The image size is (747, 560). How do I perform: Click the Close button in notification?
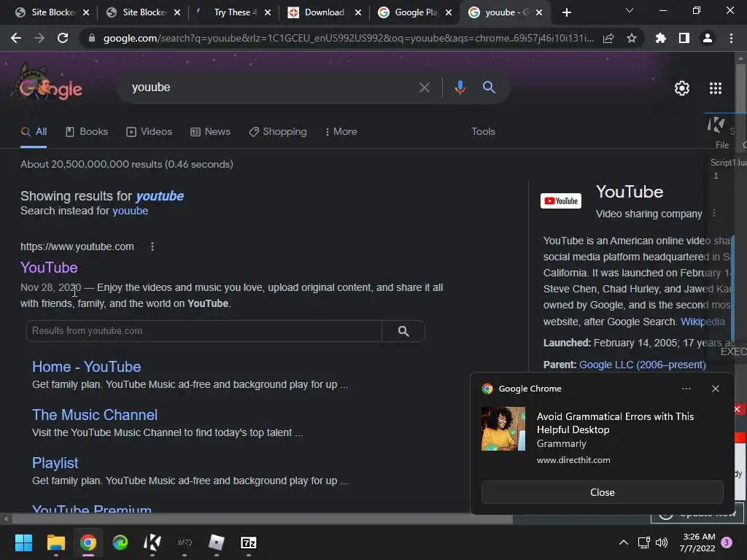[x=602, y=492]
